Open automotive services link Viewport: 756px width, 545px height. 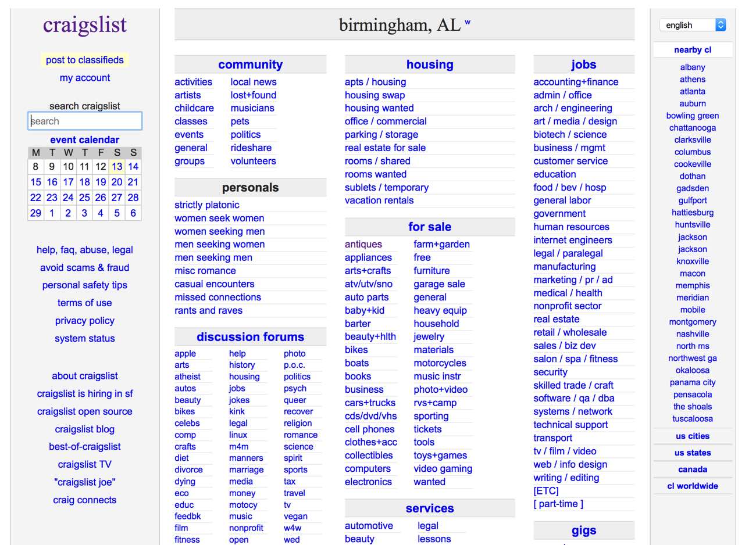point(369,526)
